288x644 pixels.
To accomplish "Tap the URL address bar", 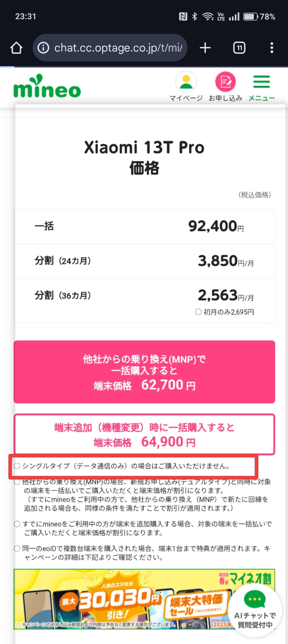I will pyautogui.click(x=117, y=48).
